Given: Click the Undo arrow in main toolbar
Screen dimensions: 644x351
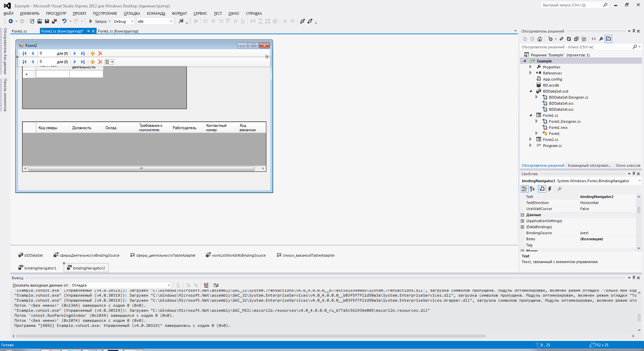Looking at the screenshot, I should (x=64, y=21).
